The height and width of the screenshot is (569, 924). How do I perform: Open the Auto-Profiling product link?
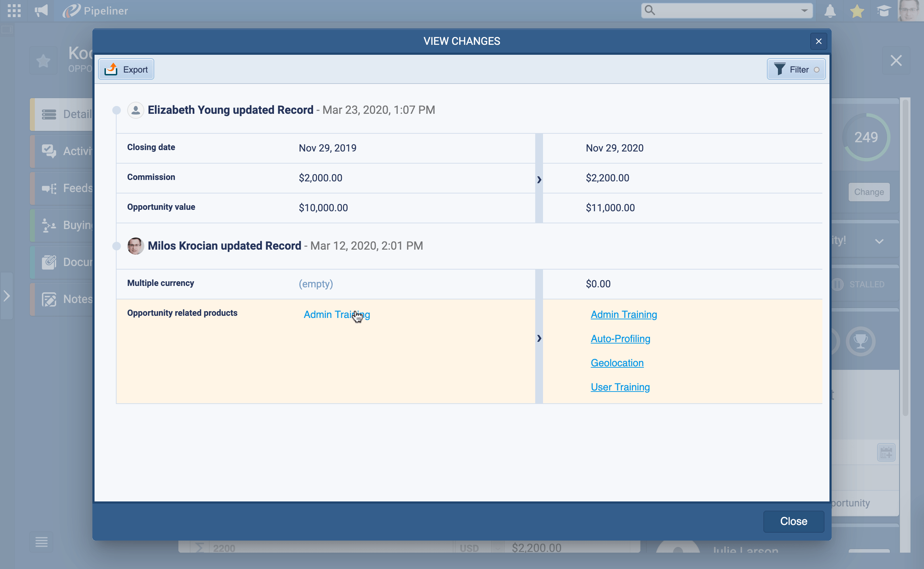point(620,339)
